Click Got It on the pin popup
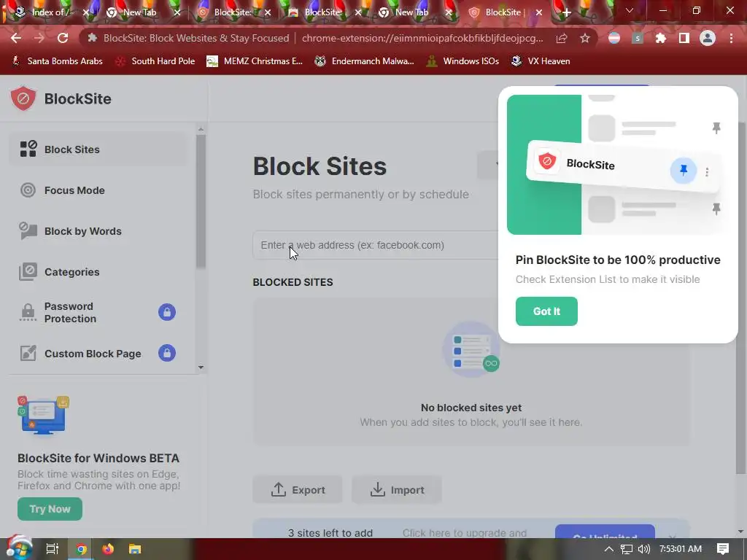Screen dimensions: 747x560 [546, 311]
